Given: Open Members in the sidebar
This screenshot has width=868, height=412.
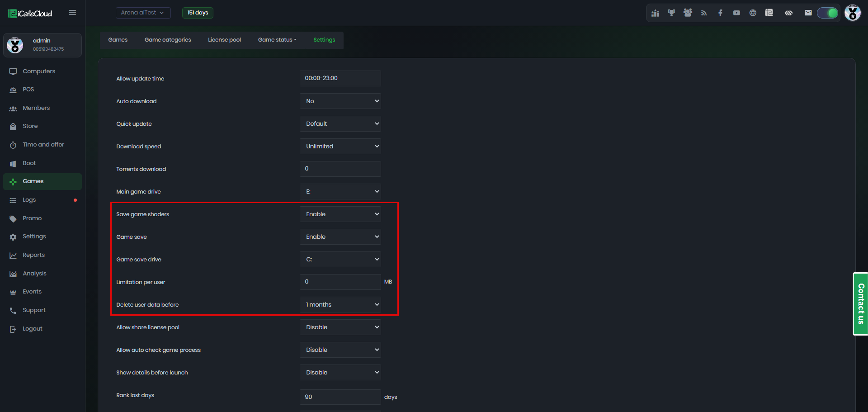Looking at the screenshot, I should click(42, 108).
